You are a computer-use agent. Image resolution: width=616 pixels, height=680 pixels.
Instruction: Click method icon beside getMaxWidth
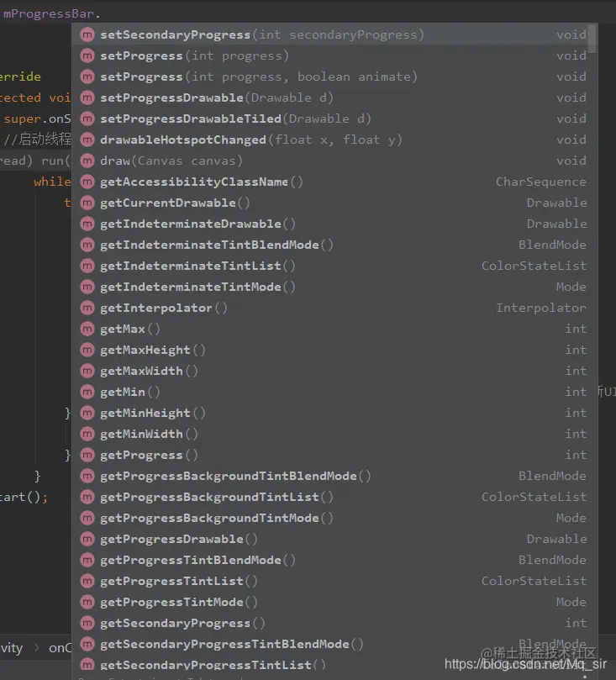(87, 371)
